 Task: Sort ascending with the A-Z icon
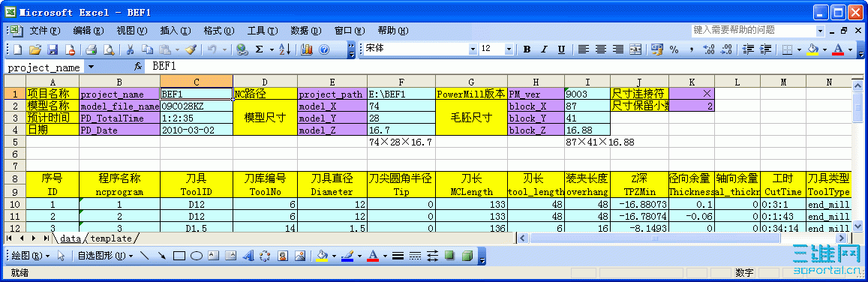coord(285,49)
